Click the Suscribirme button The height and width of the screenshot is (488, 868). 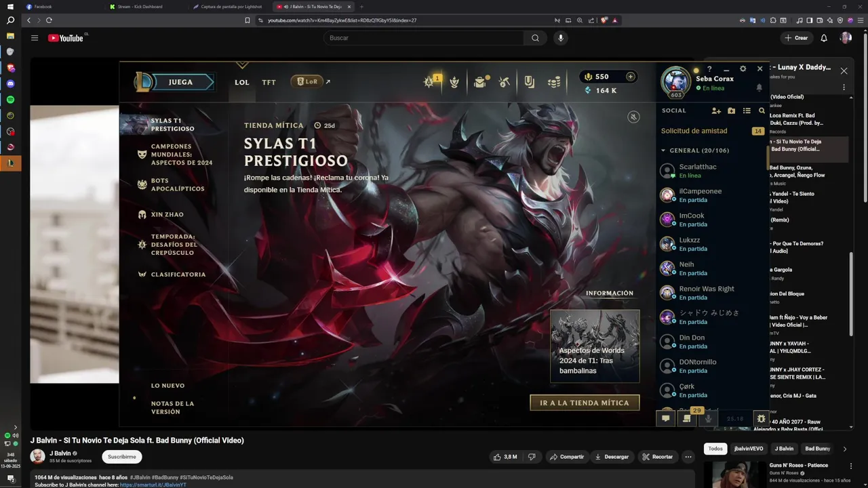[121, 457]
